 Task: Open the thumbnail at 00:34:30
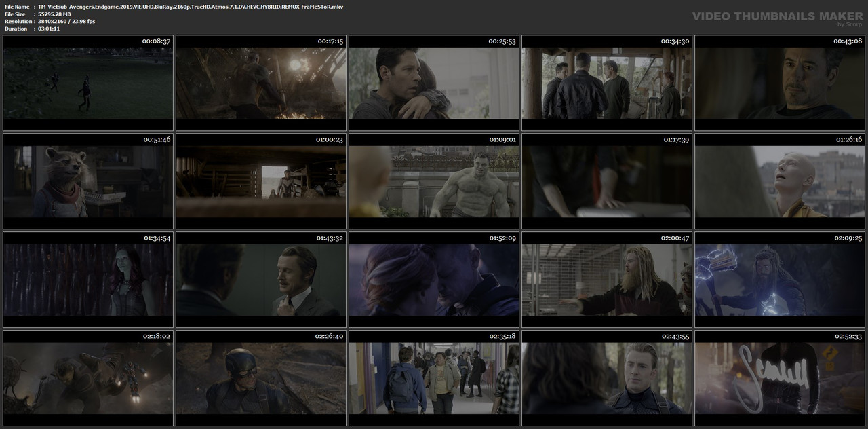pyautogui.click(x=607, y=83)
